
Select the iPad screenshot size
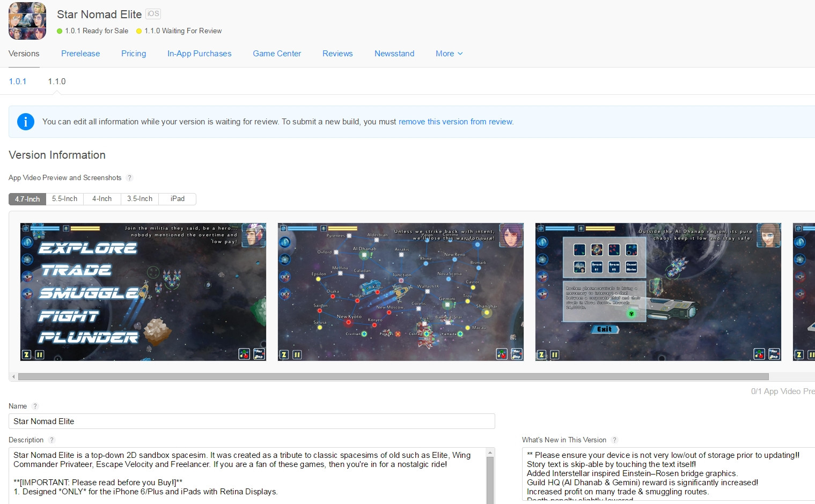(178, 199)
